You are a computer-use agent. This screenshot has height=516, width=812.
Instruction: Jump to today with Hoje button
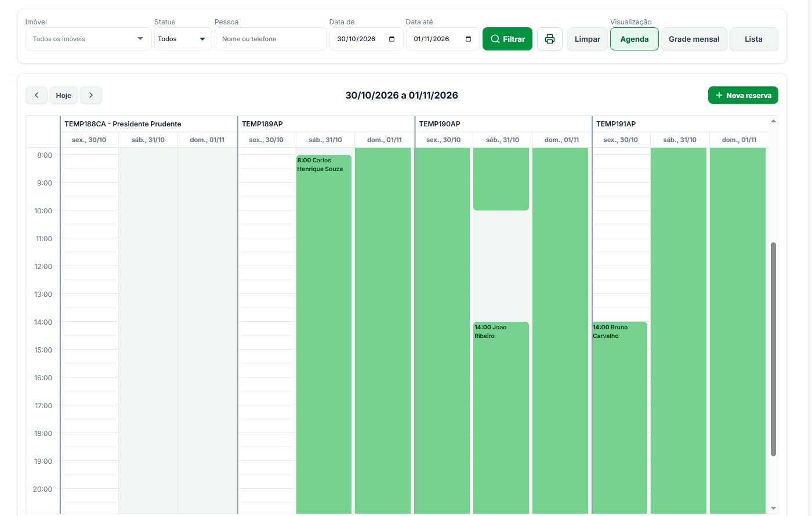64,95
